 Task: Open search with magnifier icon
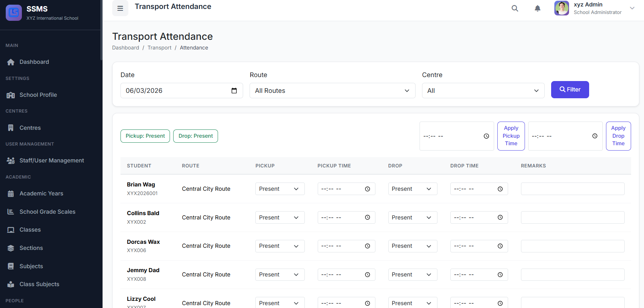click(x=515, y=8)
